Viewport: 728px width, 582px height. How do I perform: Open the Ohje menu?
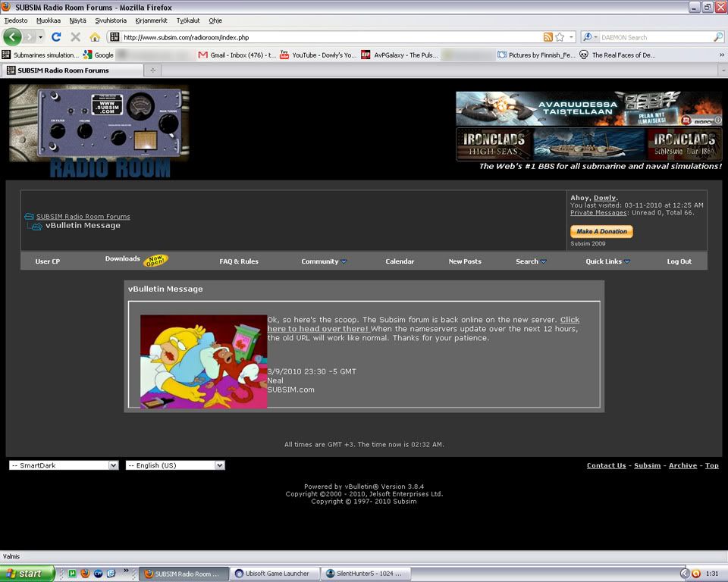click(215, 20)
